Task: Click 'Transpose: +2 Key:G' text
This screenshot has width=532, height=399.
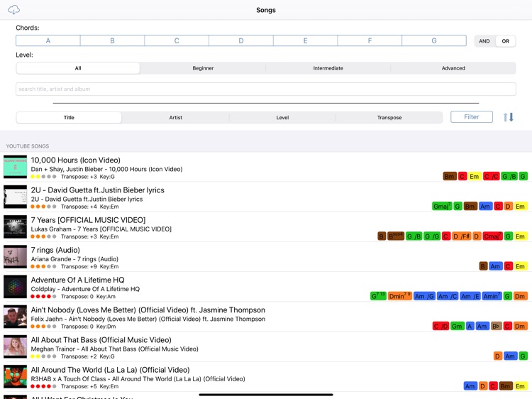Action: click(88, 356)
